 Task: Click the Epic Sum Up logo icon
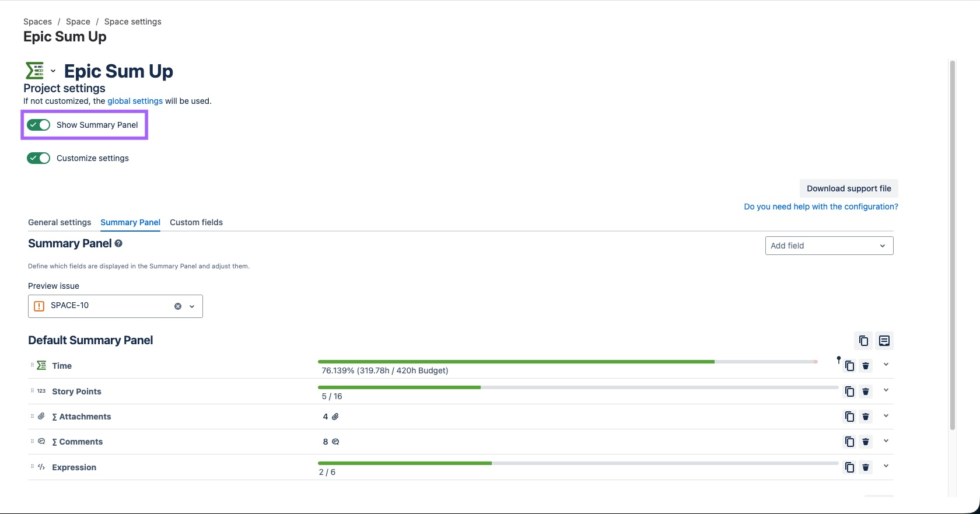(35, 71)
